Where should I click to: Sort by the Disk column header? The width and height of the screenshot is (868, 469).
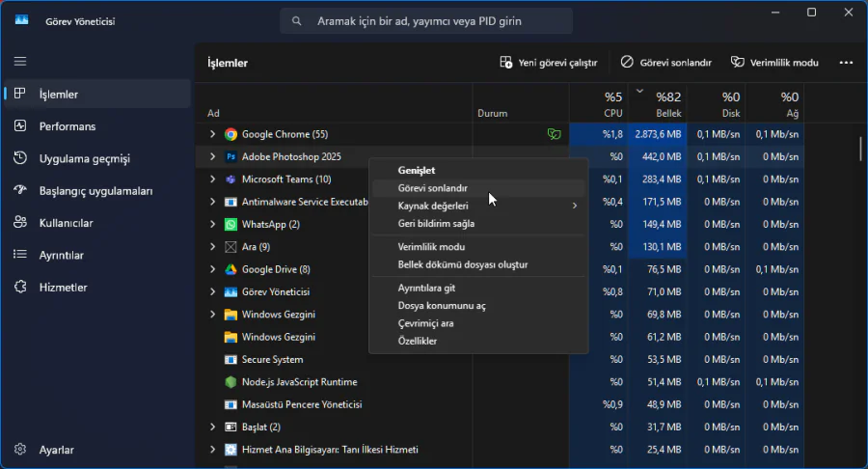[717, 104]
